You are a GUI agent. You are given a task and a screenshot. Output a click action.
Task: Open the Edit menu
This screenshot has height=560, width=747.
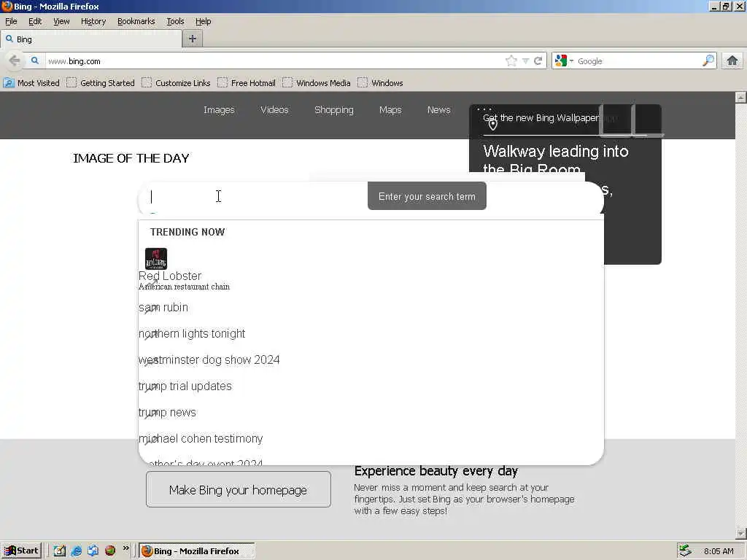[x=35, y=21]
